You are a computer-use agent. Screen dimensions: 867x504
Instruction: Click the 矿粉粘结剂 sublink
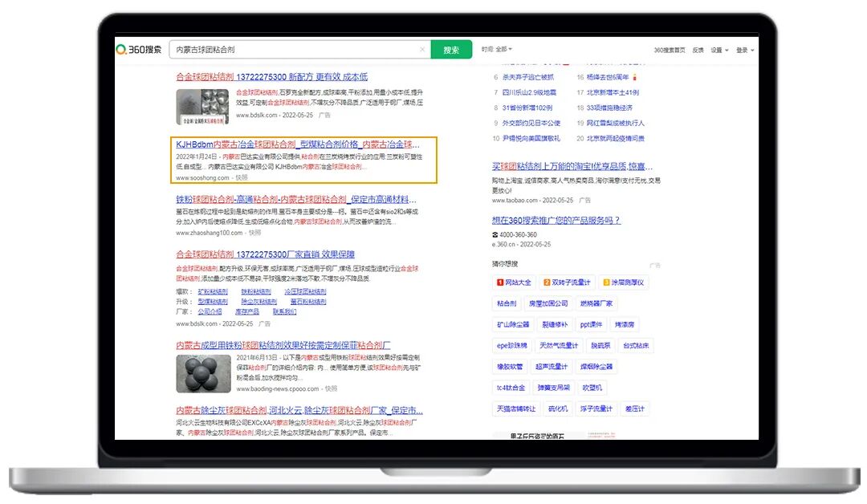click(213, 291)
